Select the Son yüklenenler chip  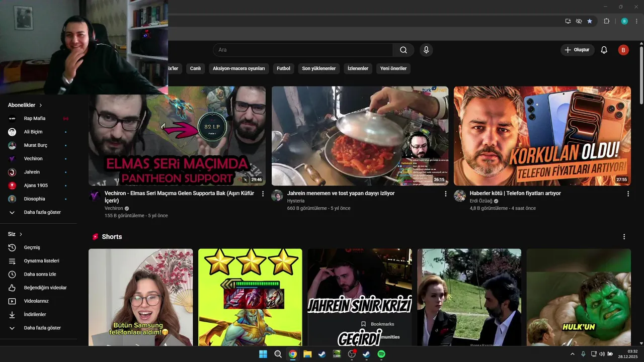[318, 68]
